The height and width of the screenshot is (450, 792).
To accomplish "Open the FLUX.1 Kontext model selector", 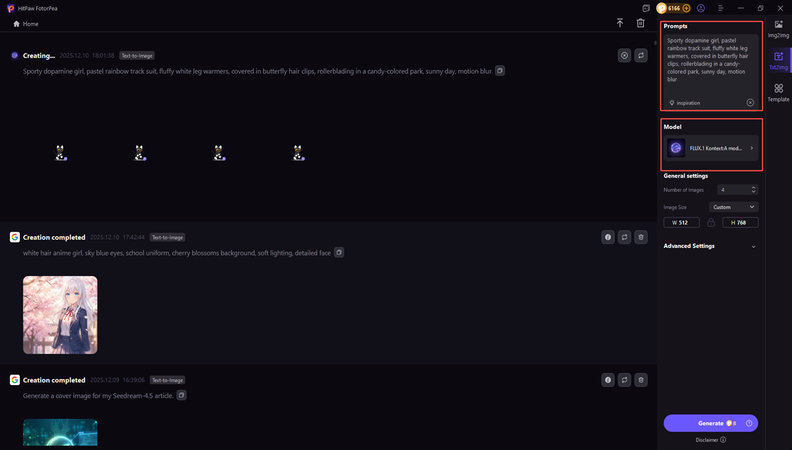I will [x=711, y=148].
